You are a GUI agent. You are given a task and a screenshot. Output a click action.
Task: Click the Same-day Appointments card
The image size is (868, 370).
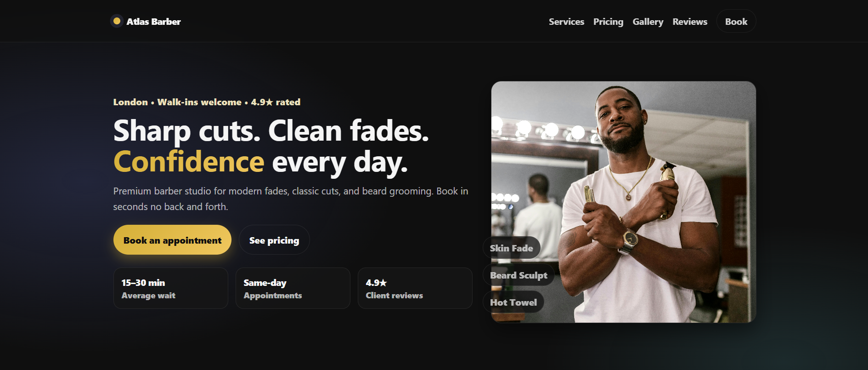(x=293, y=288)
